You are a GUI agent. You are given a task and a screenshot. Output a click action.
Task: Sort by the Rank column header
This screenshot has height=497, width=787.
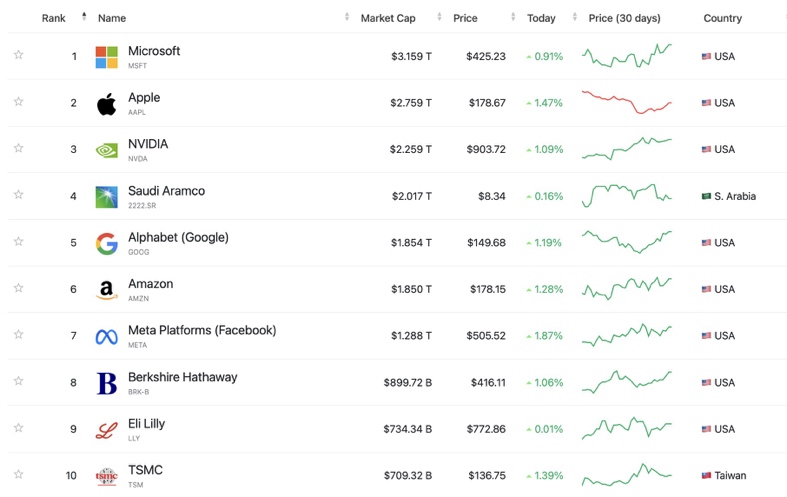point(54,18)
